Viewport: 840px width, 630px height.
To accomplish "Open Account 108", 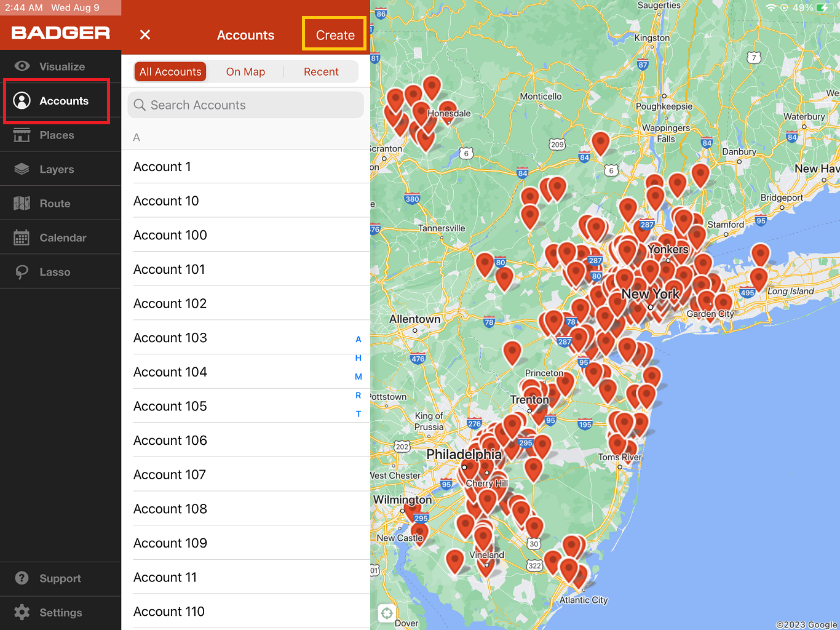I will click(246, 509).
